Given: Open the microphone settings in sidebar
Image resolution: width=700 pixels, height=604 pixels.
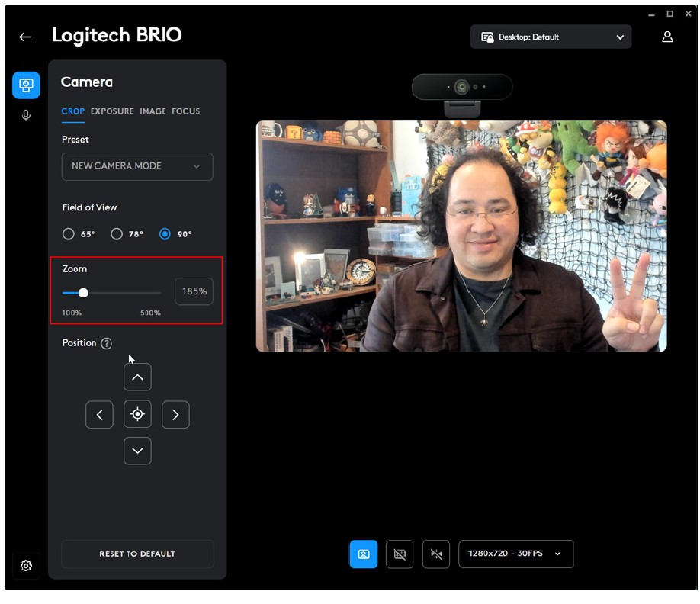Looking at the screenshot, I should [x=26, y=116].
